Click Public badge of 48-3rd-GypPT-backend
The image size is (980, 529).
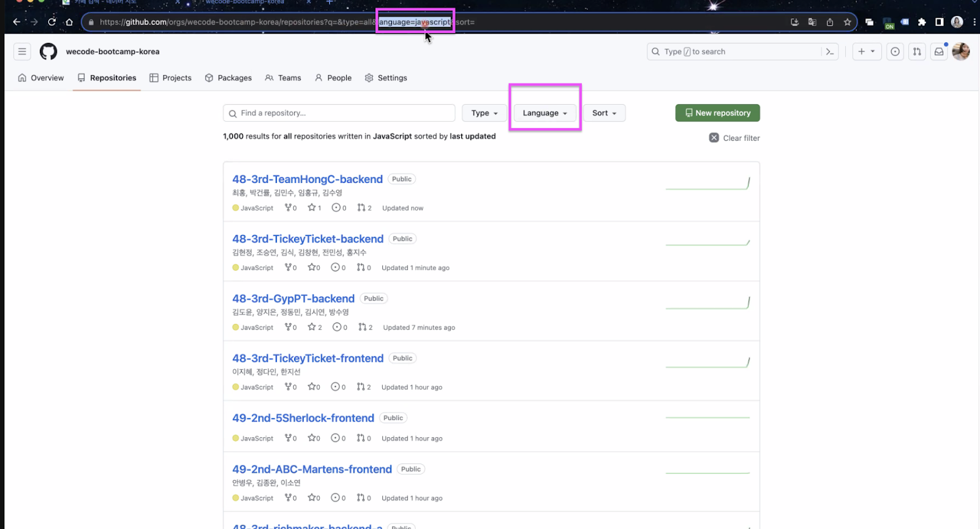tap(374, 298)
